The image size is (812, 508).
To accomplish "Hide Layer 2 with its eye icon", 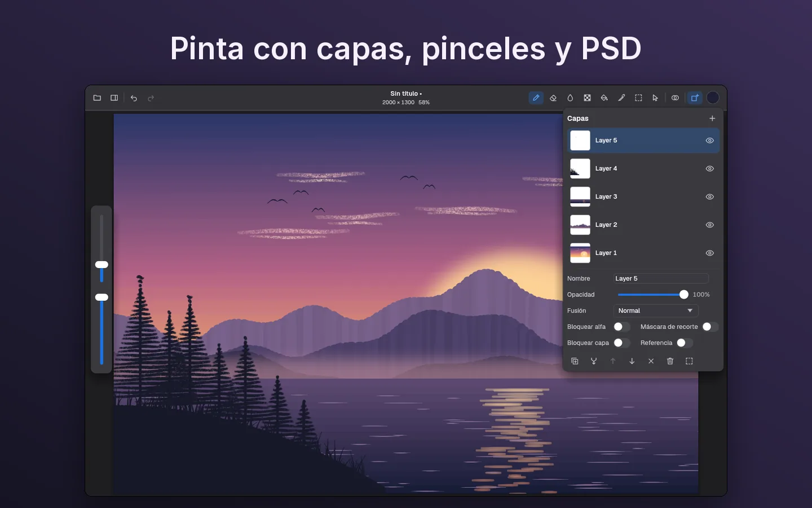I will click(x=710, y=225).
